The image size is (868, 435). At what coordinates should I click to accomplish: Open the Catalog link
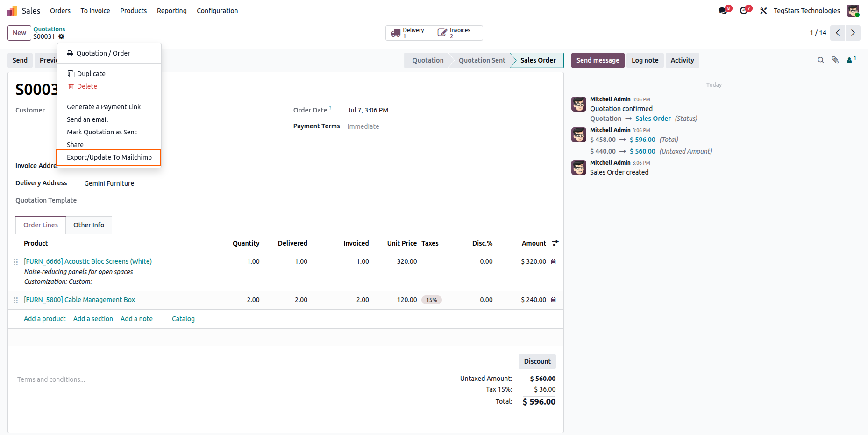[x=183, y=319]
